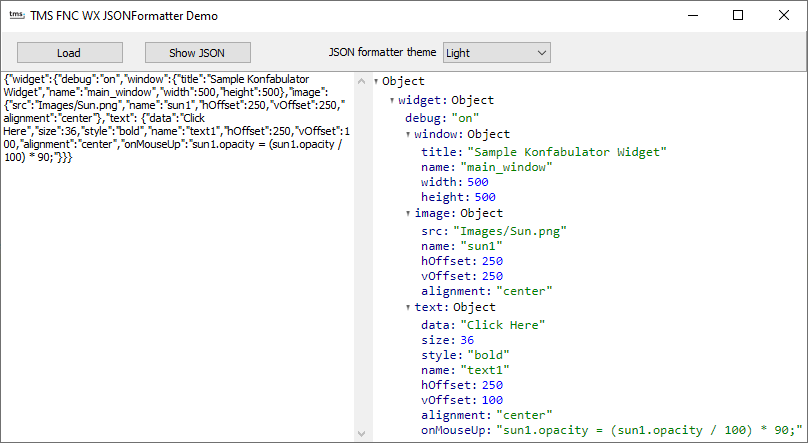This screenshot has height=443, width=808.
Task: Collapse the root Object node triangle
Action: point(376,81)
